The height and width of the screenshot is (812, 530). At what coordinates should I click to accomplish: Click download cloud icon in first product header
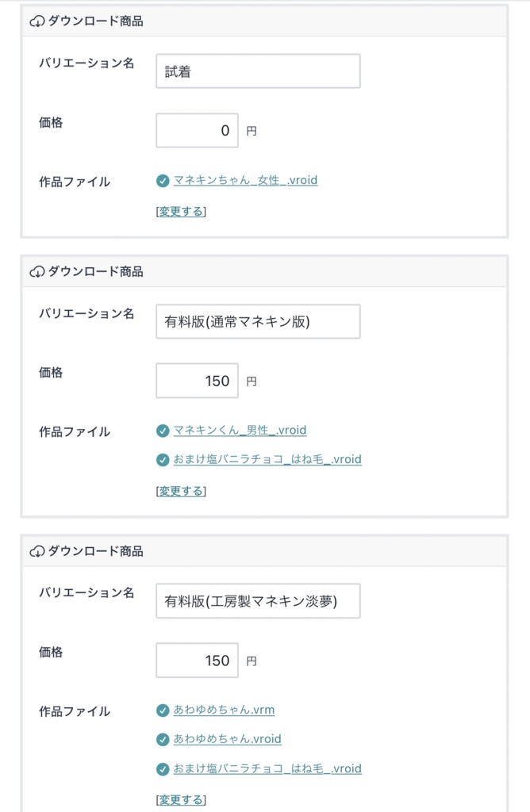[36, 21]
